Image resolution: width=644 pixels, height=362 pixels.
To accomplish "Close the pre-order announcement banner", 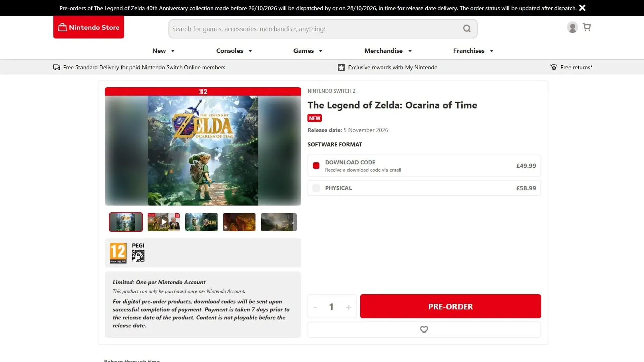I will click(582, 8).
